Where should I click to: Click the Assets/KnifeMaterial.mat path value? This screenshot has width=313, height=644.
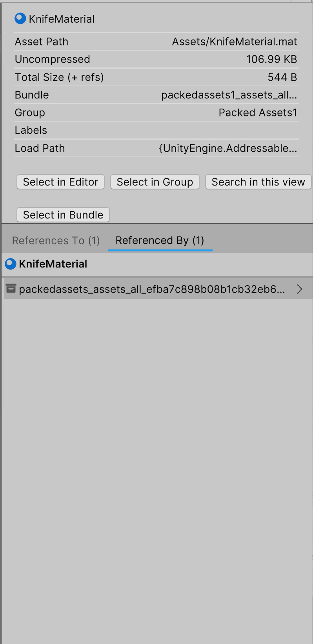point(235,42)
